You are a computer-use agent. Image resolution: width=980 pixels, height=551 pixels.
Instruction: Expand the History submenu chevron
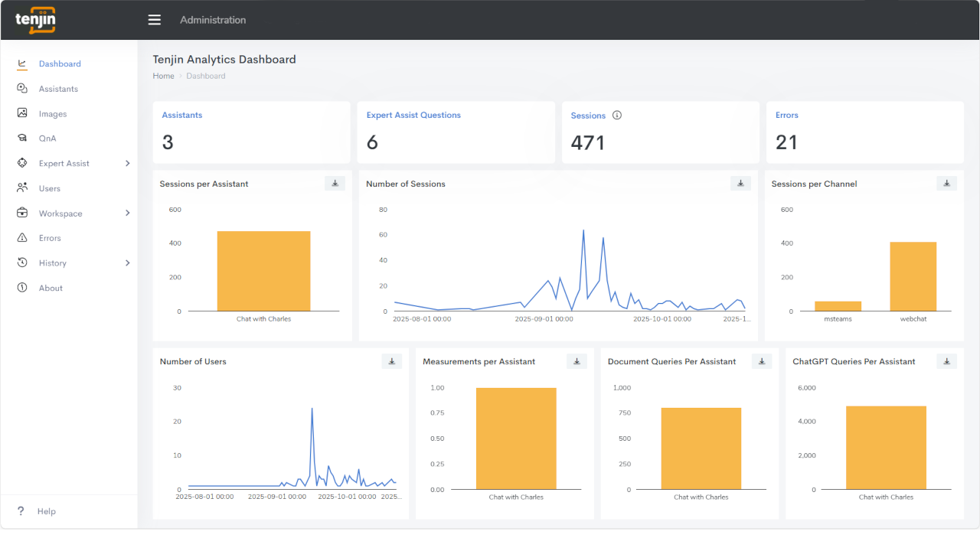127,263
